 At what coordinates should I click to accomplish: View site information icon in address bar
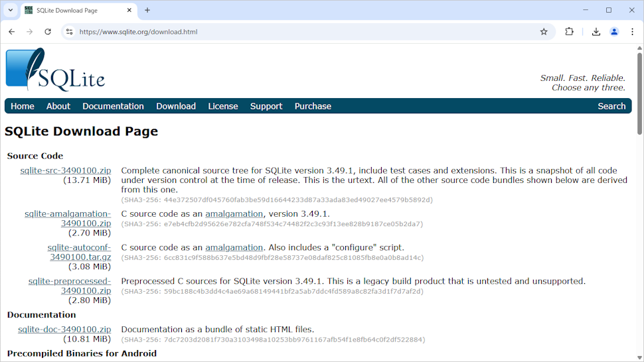point(69,32)
